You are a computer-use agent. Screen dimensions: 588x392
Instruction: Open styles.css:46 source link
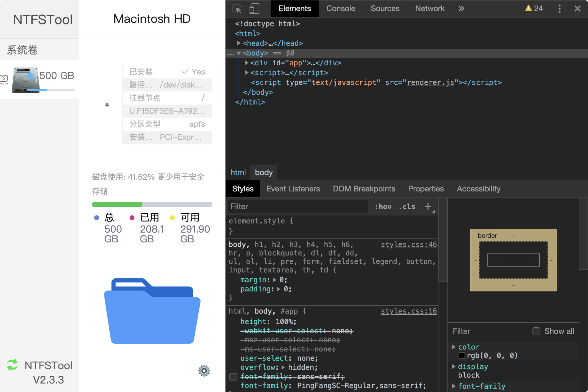409,244
